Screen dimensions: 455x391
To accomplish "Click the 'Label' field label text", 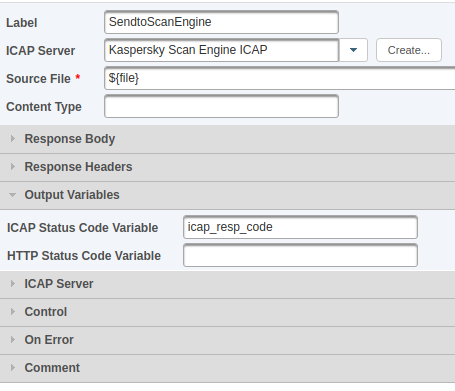I will pos(21,23).
